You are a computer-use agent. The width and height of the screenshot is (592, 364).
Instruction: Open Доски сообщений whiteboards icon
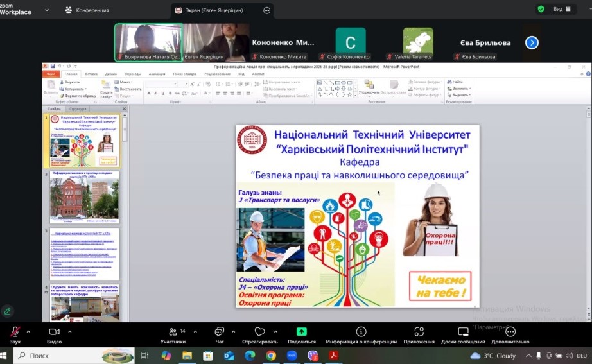tap(462, 332)
